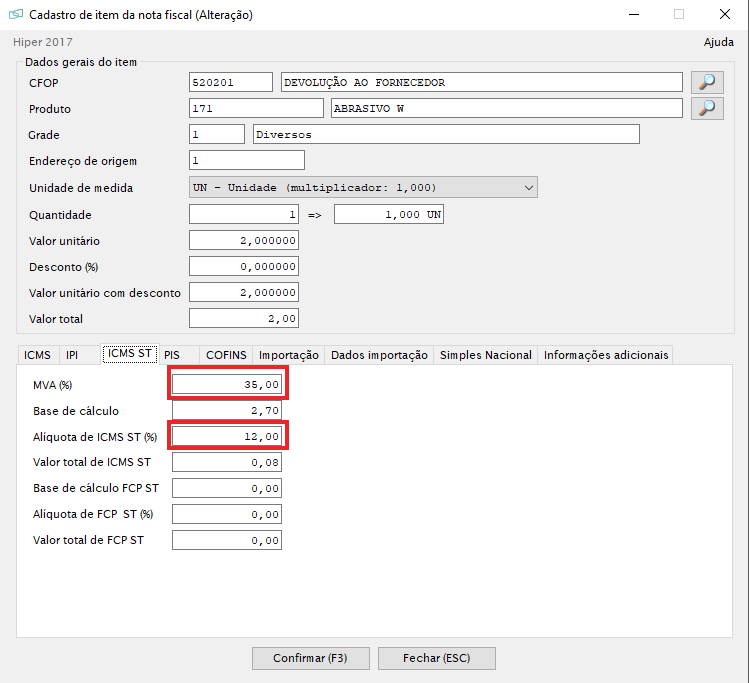
Task: Open the Unidade de medida dropdown
Action: [x=363, y=187]
